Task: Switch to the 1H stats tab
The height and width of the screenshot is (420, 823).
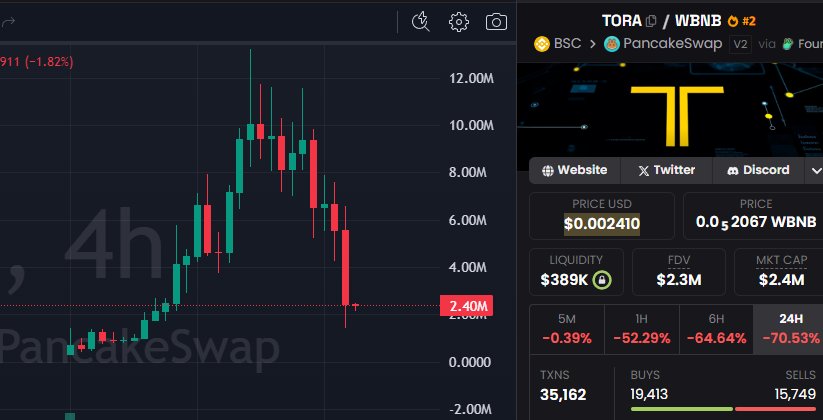Action: [x=641, y=327]
